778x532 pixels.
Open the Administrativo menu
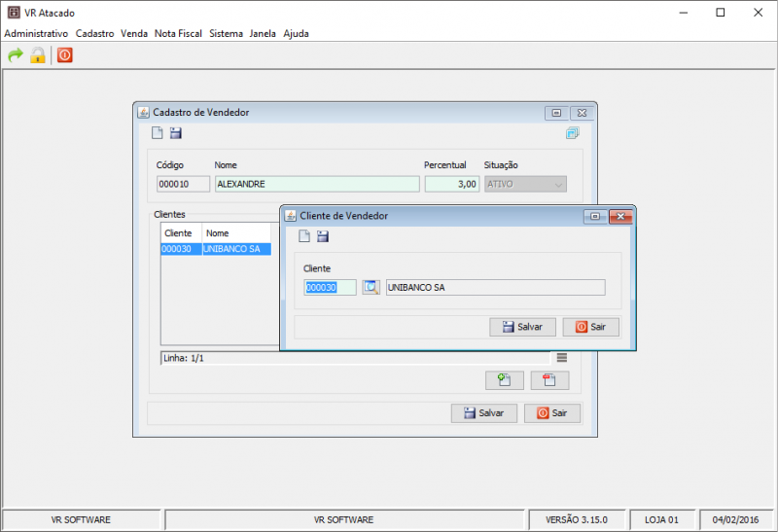pyautogui.click(x=36, y=33)
